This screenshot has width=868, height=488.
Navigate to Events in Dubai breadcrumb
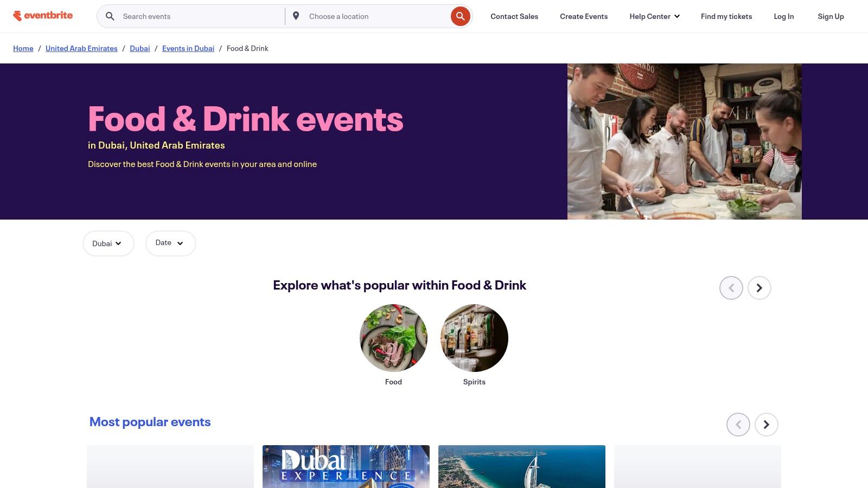click(x=188, y=48)
